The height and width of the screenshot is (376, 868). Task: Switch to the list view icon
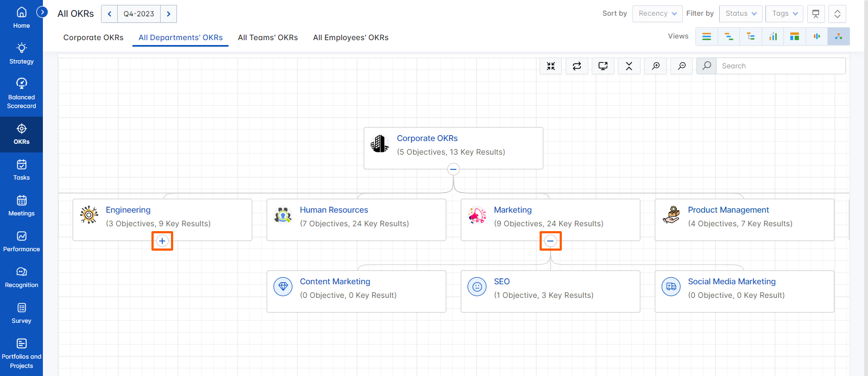(x=706, y=36)
